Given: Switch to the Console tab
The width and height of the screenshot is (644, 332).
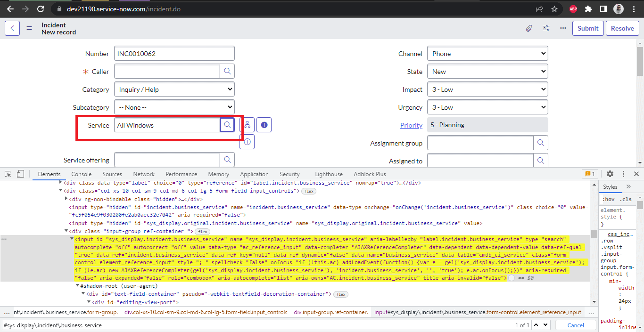Looking at the screenshot, I should tap(81, 174).
